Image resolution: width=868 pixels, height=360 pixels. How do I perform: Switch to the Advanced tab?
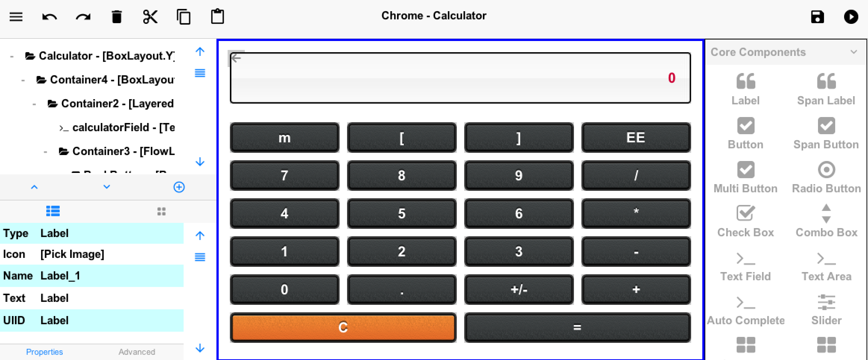tap(137, 352)
